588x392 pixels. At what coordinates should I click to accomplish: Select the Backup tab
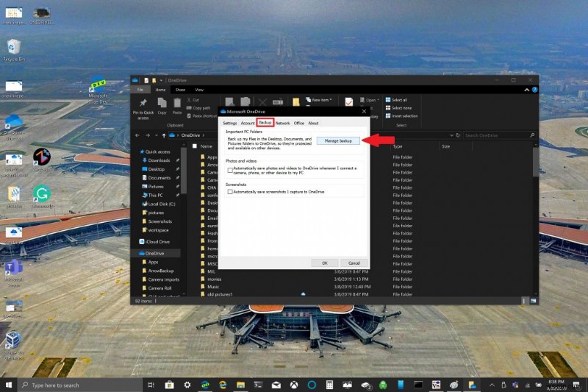(265, 123)
